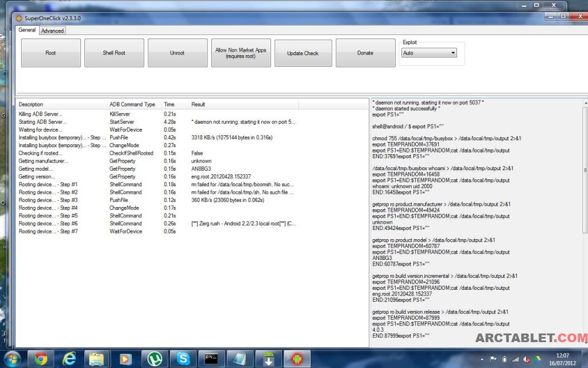Image resolution: width=588 pixels, height=368 pixels.
Task: Click the Show desktop strip on taskbar
Action: [x=585, y=359]
